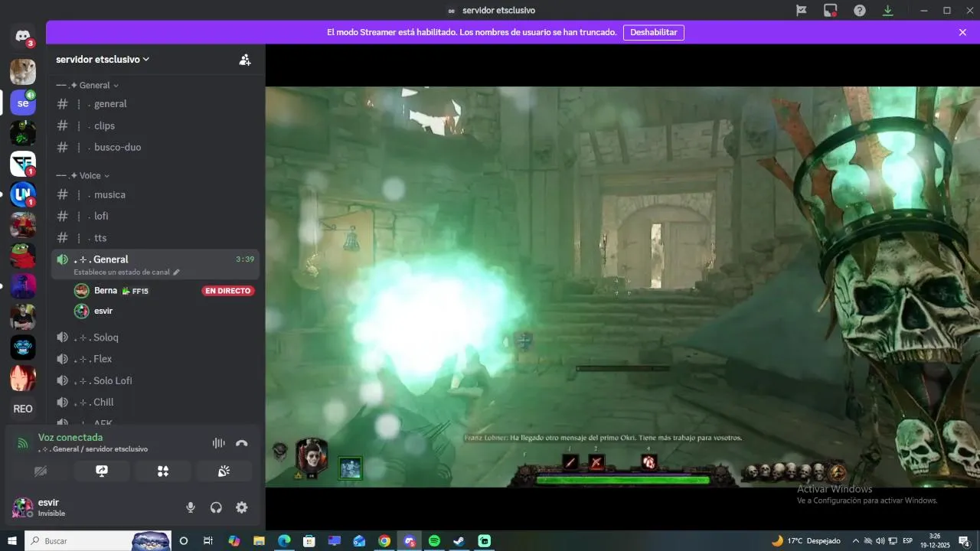980x551 pixels.
Task: Collapse the Voice channel category
Action: pyautogui.click(x=83, y=176)
